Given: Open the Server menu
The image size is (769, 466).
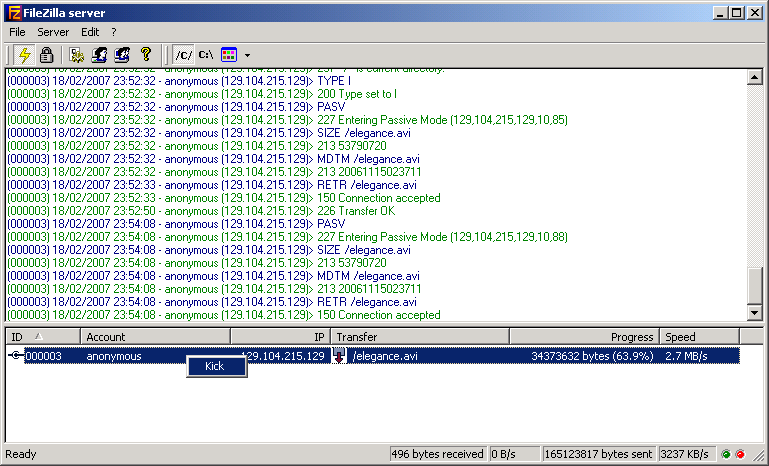Looking at the screenshot, I should [x=53, y=32].
